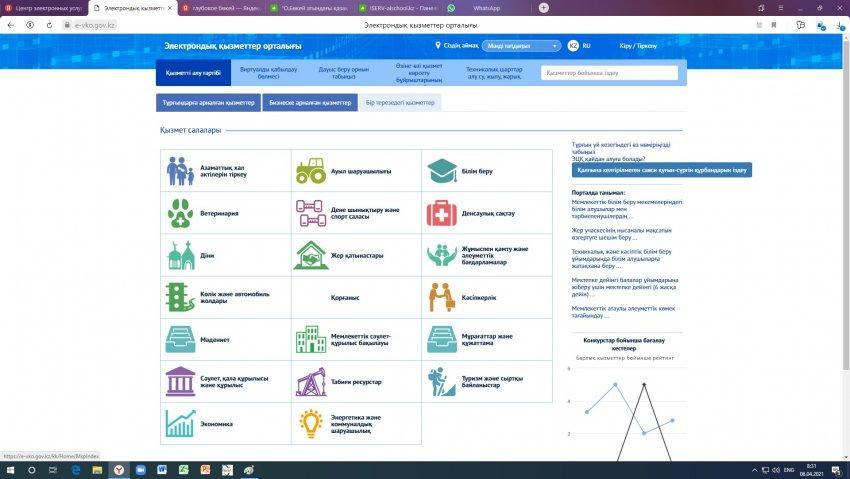Click the browser back arrow
850x479 pixels.
(11, 25)
